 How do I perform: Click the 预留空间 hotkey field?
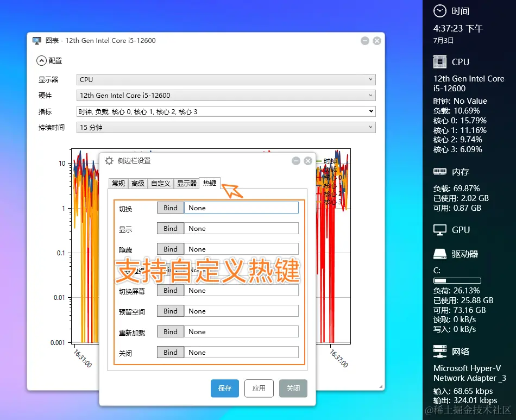(241, 311)
